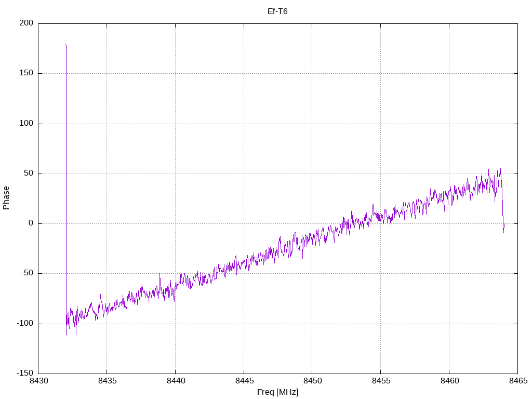
Task: Click the 0 tick label on y-axis
Action: pos(31,223)
